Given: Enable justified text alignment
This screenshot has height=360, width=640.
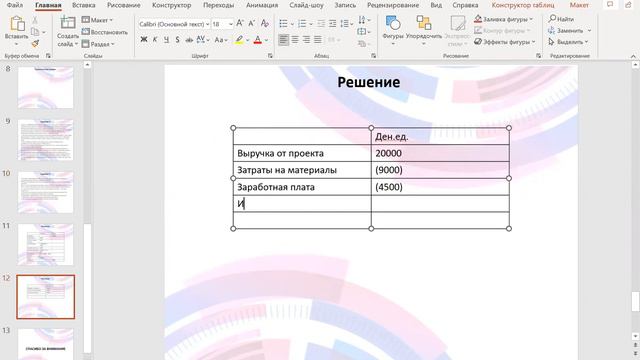Looking at the screenshot, I should 318,40.
